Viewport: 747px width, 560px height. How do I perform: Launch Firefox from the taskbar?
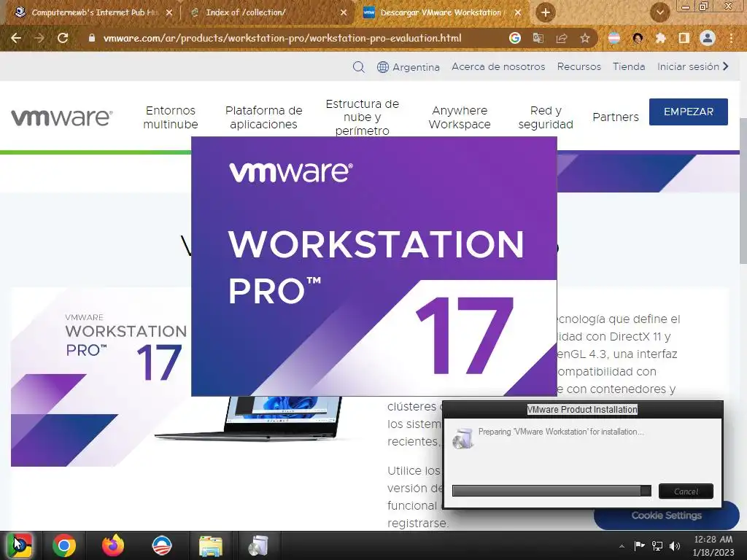113,545
